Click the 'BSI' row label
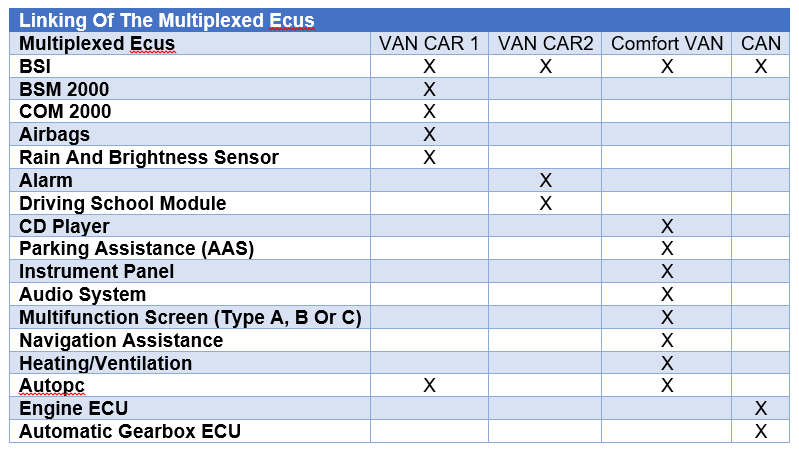 (x=35, y=66)
